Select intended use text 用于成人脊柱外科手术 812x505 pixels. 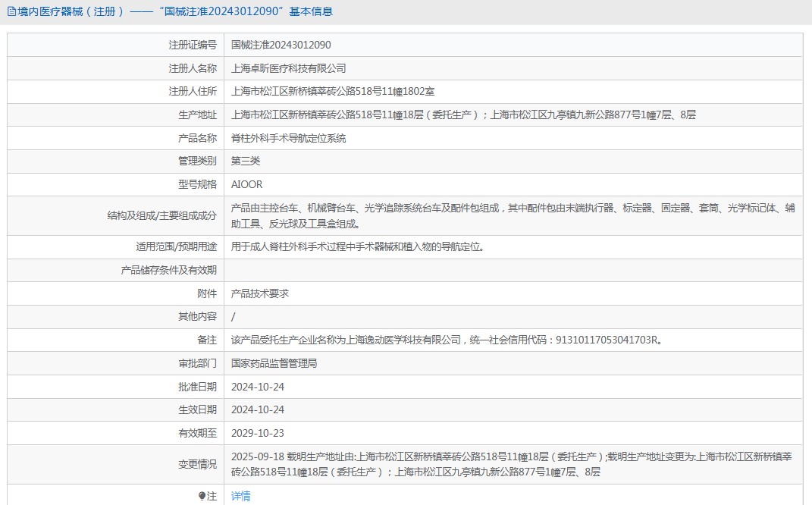[359, 246]
